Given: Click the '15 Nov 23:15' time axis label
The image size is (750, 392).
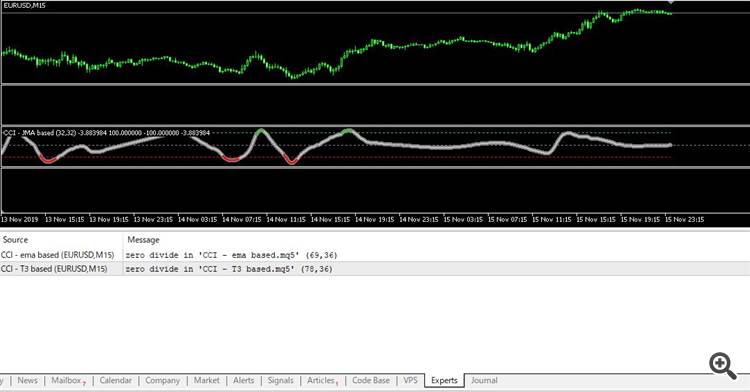Looking at the screenshot, I should click(684, 220).
